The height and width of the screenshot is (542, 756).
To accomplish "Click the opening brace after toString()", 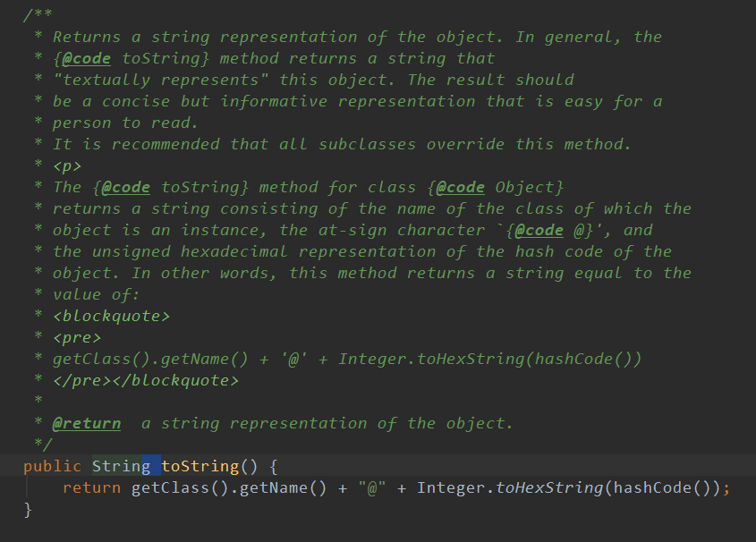I will click(274, 466).
